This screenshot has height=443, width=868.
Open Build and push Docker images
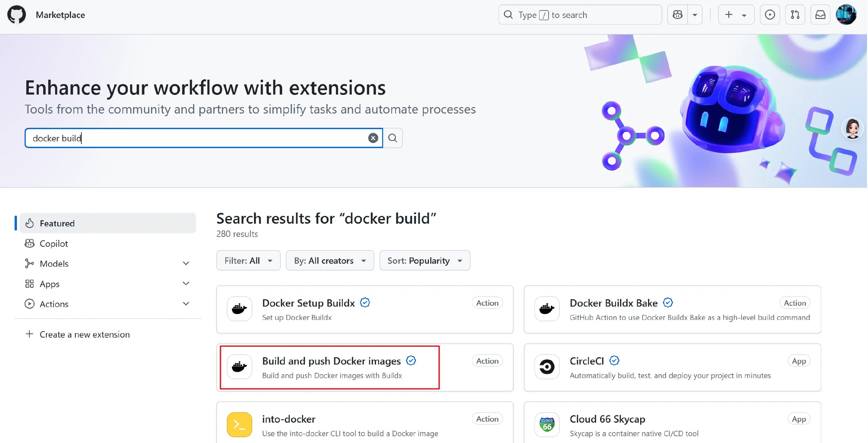coord(331,361)
